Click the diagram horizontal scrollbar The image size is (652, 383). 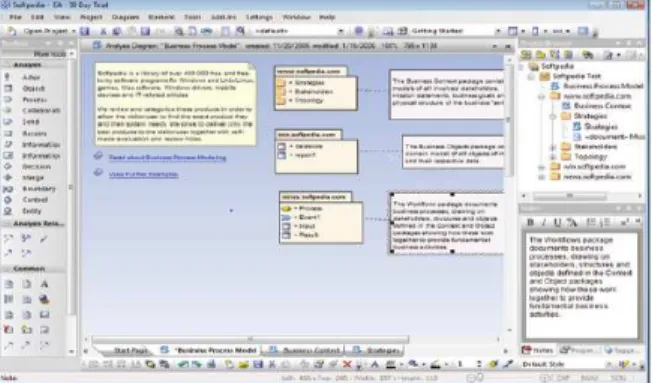(x=250, y=340)
